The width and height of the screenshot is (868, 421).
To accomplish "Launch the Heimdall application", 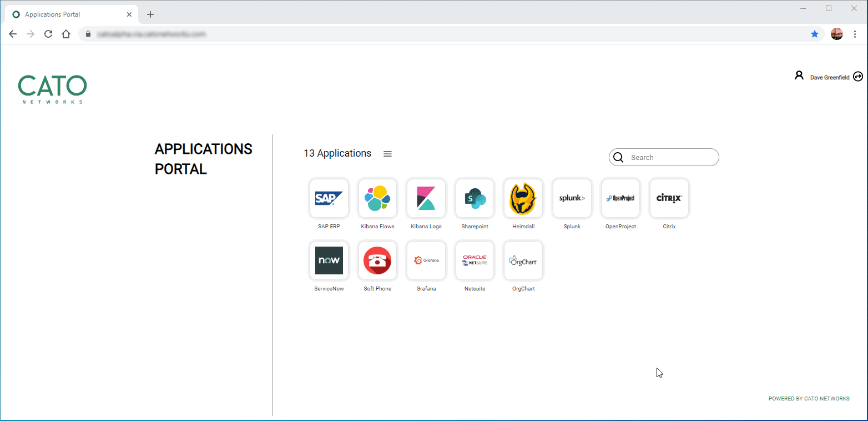I will (x=523, y=198).
